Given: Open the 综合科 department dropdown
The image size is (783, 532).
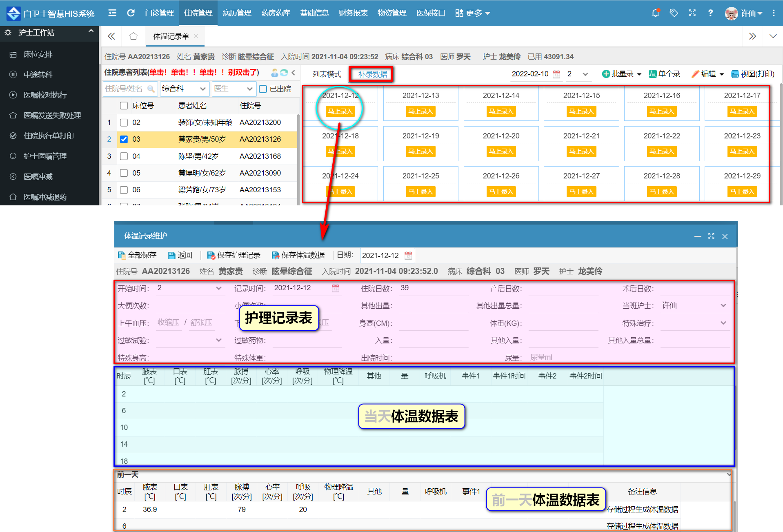Looking at the screenshot, I should point(184,89).
